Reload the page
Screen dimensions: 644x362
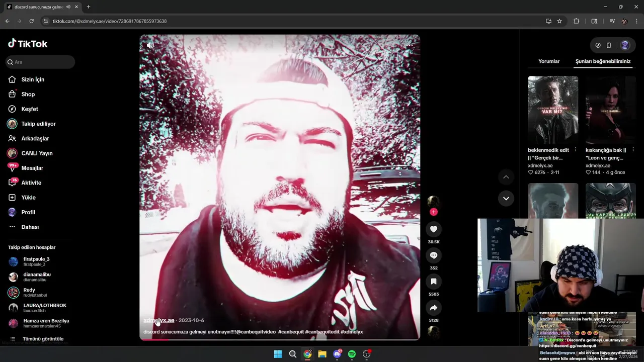tap(31, 21)
